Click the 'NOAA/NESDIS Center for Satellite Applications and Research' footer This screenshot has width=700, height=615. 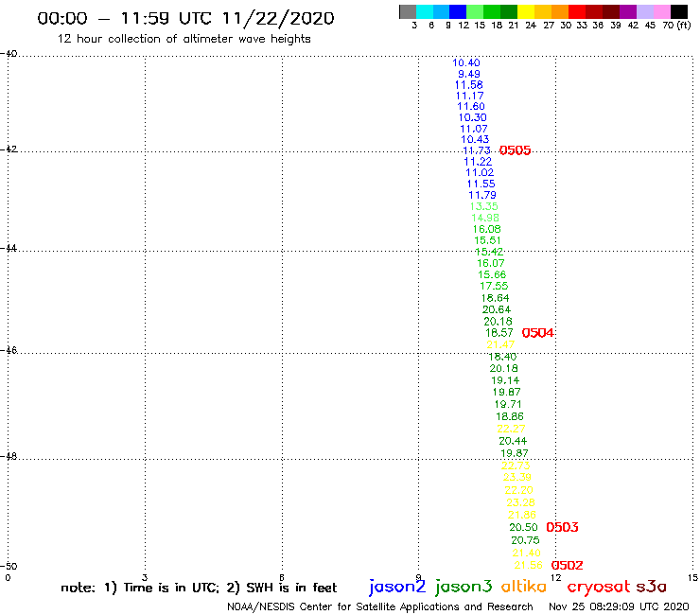coord(380,607)
